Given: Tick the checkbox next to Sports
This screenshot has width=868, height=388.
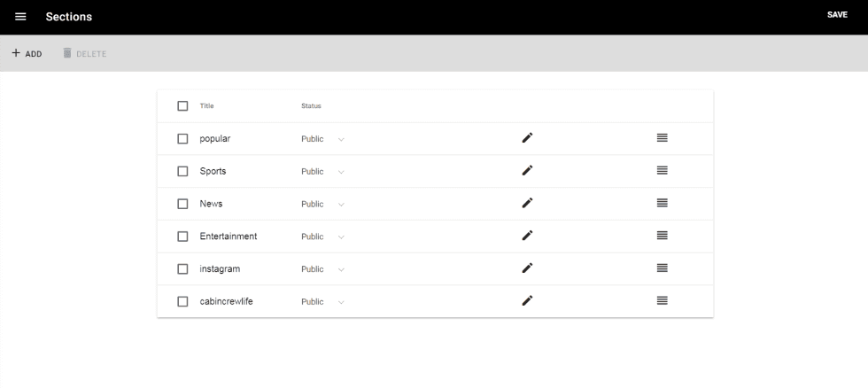Looking at the screenshot, I should pyautogui.click(x=182, y=171).
